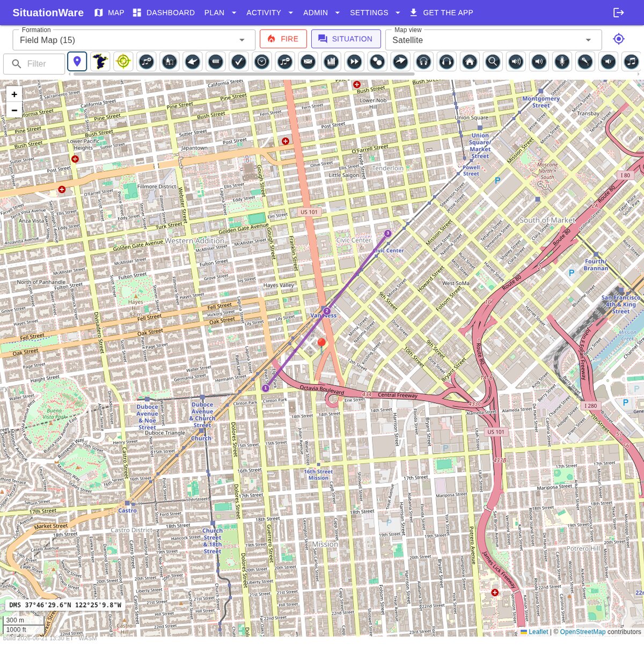Pick the battery-shaped icon in the symbol bar
This screenshot has height=645, width=644.
215,62
